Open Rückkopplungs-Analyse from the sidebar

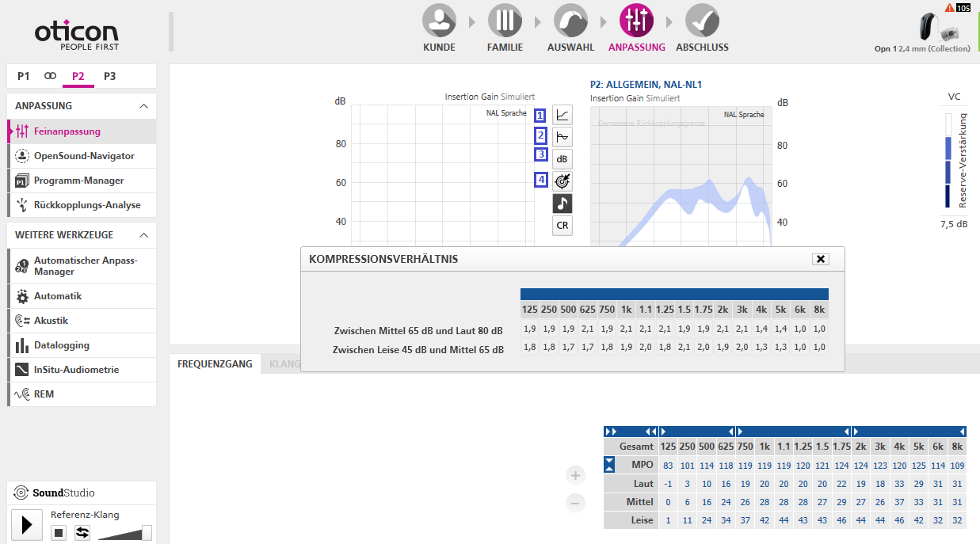pyautogui.click(x=86, y=205)
